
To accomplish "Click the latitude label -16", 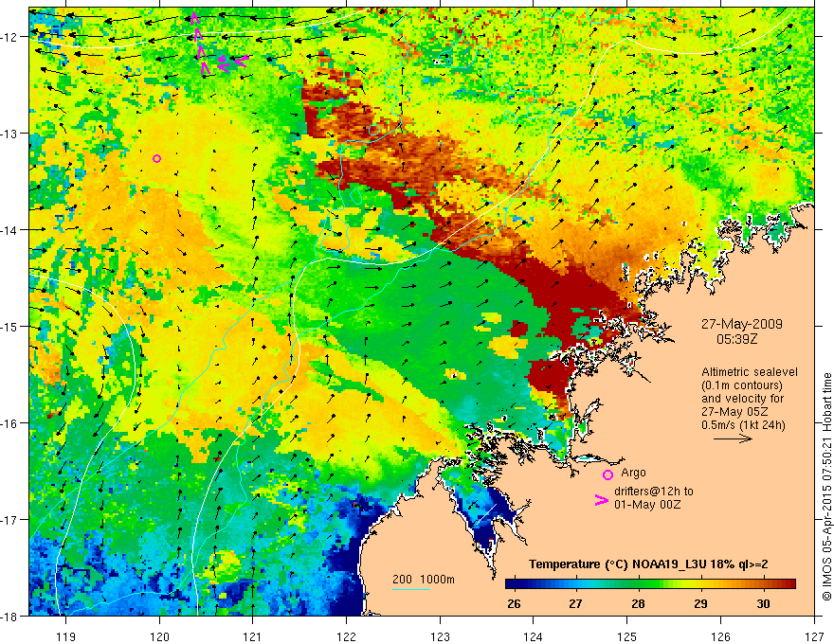I will (10, 423).
